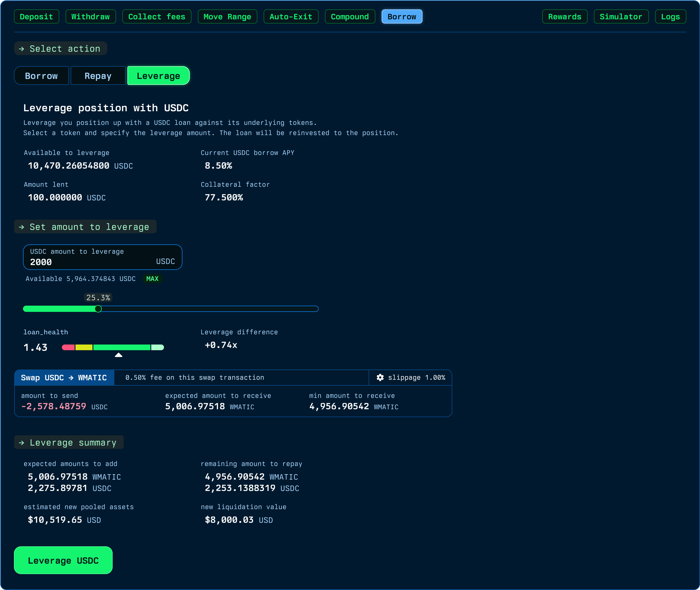The width and height of the screenshot is (700, 590).
Task: Go to the Move Range tab
Action: tap(228, 17)
